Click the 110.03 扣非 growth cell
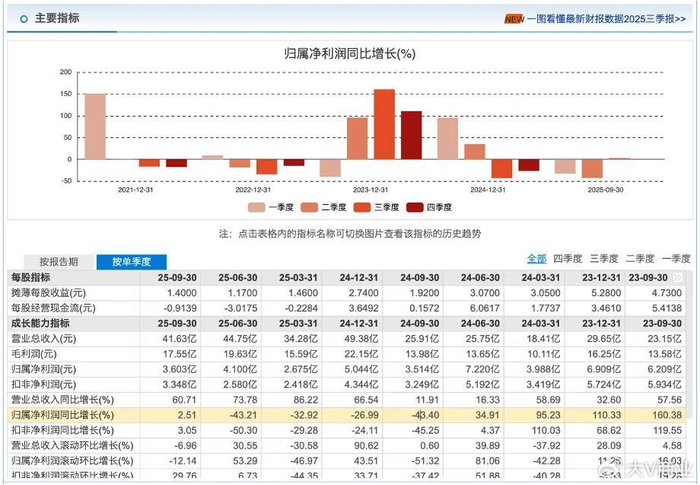700x485 pixels. (546, 431)
